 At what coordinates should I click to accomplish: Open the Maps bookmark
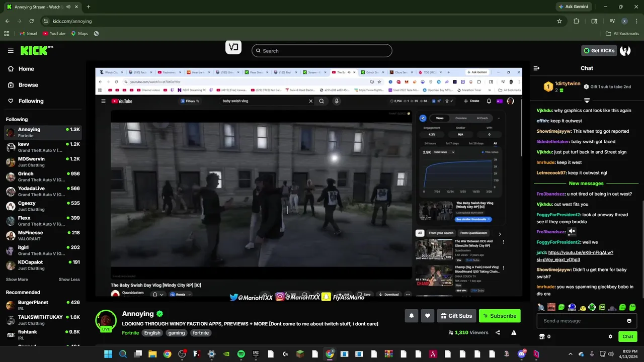79,34
